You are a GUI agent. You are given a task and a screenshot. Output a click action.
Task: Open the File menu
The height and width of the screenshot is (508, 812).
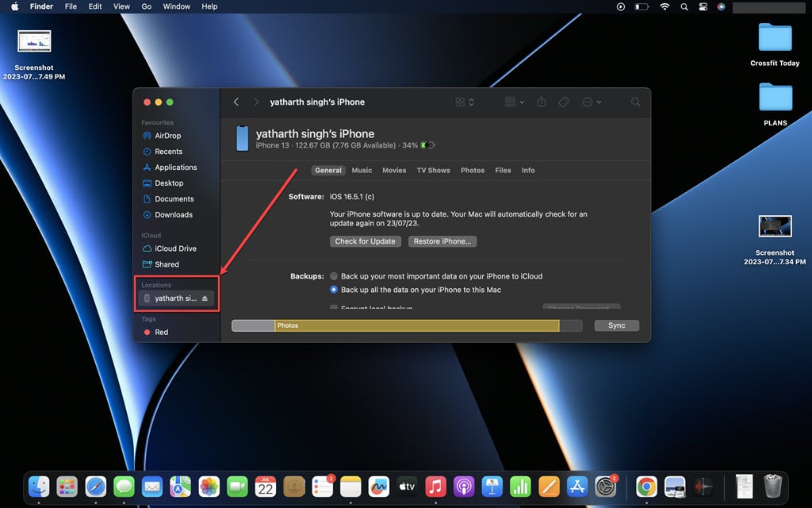pyautogui.click(x=71, y=6)
